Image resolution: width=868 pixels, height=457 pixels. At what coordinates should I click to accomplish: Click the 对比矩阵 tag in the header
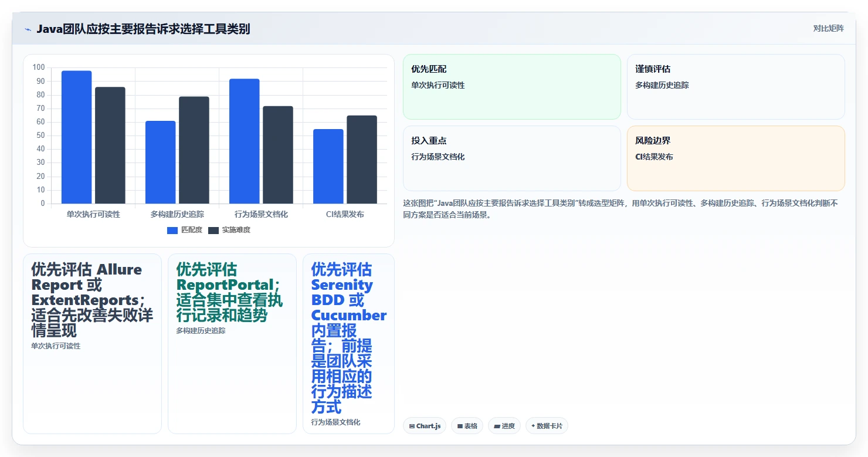pos(828,29)
